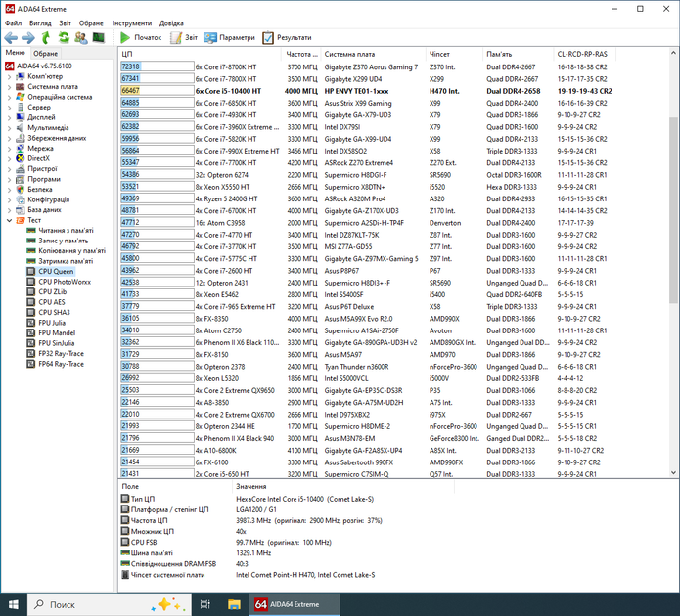Open the Файл menu
The image size is (680, 616).
(x=14, y=23)
